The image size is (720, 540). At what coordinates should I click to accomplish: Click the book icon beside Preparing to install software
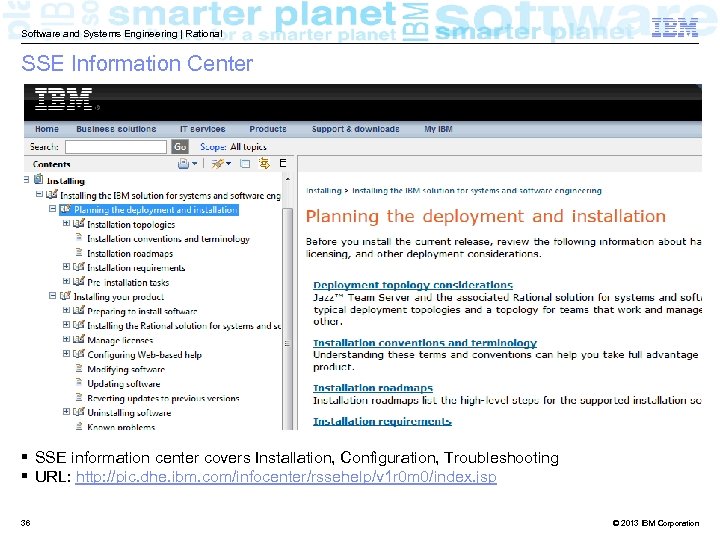point(79,310)
